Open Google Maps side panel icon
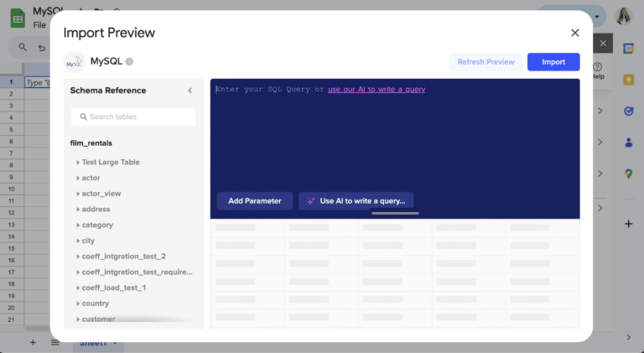The image size is (644, 353). 628,174
